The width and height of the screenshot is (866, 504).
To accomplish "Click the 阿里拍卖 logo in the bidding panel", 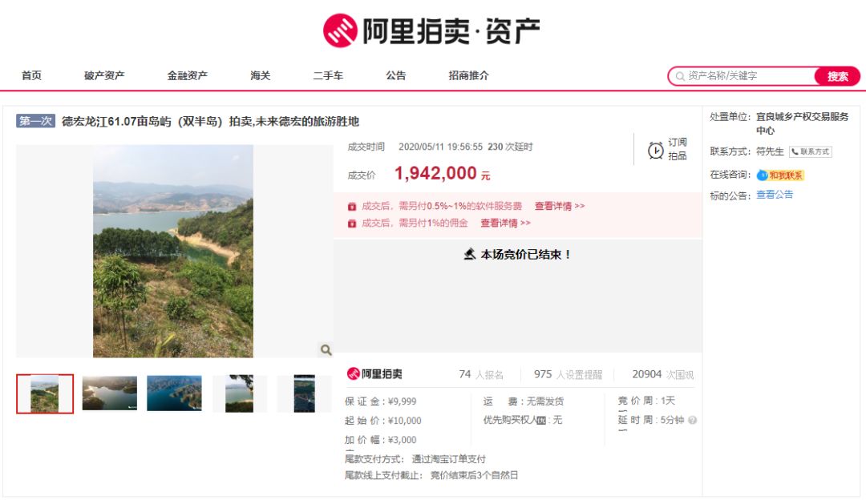I will (x=376, y=373).
